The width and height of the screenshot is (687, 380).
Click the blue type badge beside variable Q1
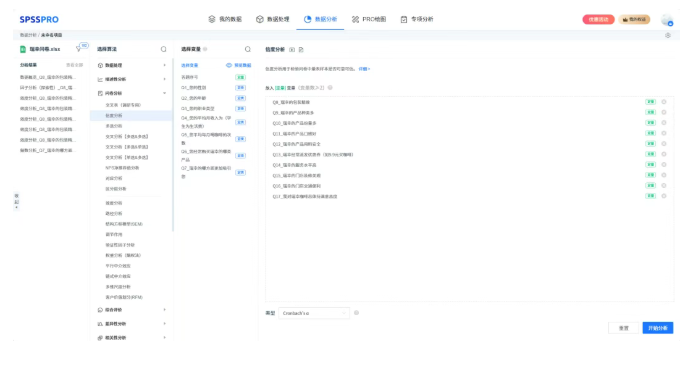[241, 88]
